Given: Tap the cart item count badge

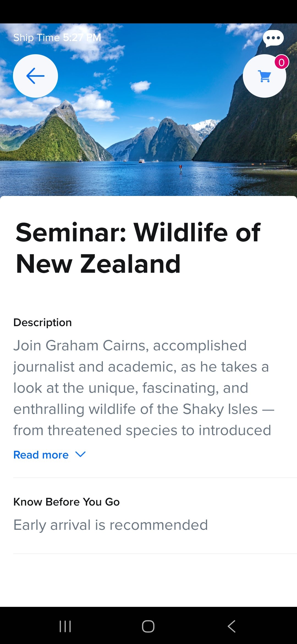Looking at the screenshot, I should [282, 62].
